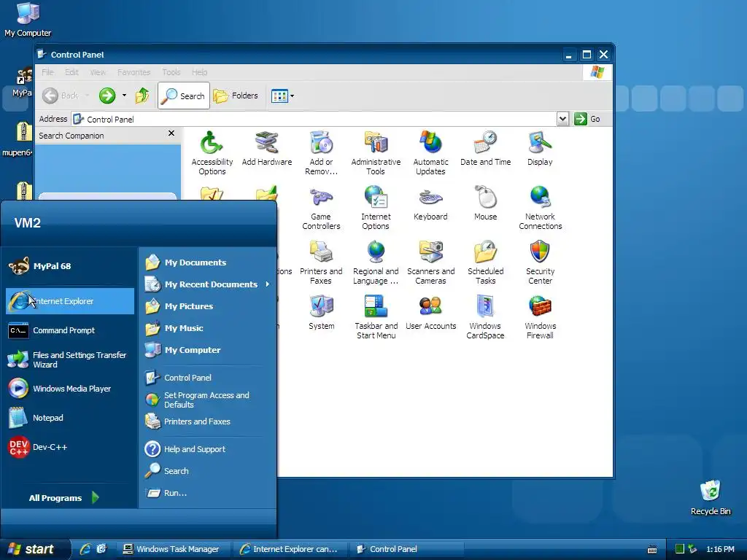Click the Start button

pos(35,549)
